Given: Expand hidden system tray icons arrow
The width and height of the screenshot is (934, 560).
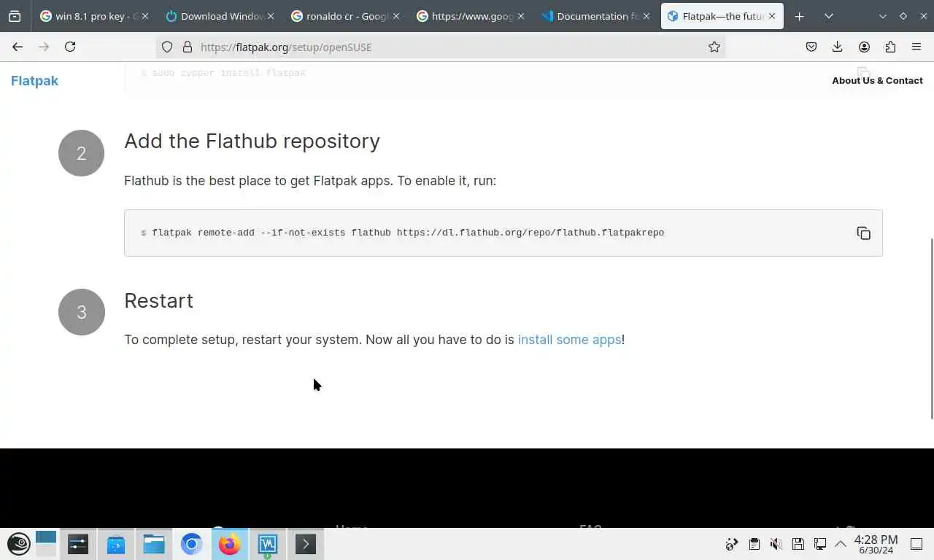Looking at the screenshot, I should [x=841, y=544].
